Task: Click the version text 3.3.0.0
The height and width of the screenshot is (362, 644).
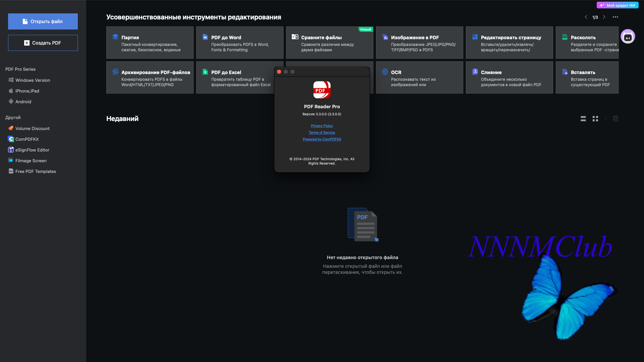Action: click(x=322, y=114)
